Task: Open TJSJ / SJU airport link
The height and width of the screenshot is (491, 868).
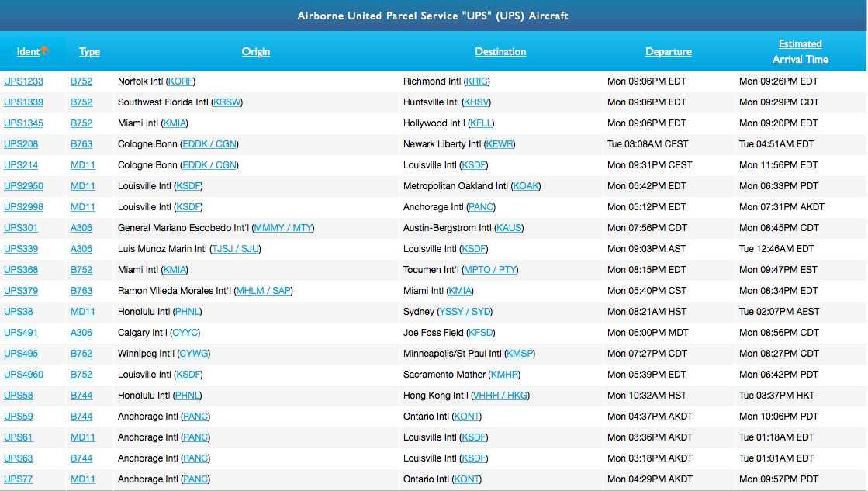Action: point(235,249)
